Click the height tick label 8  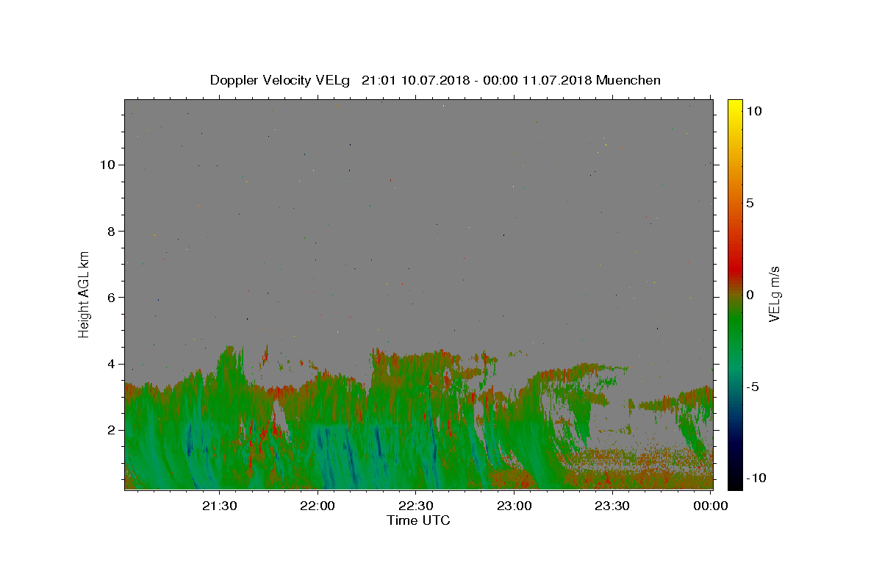(x=112, y=231)
